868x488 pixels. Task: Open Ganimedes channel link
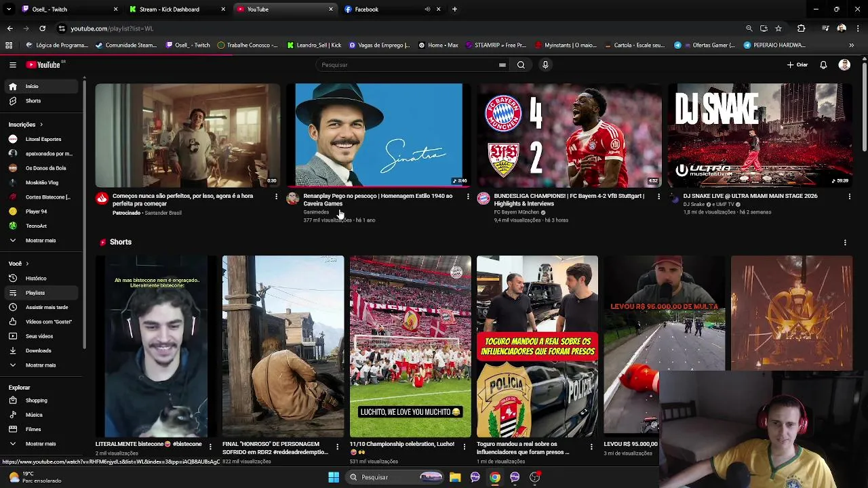click(x=316, y=212)
